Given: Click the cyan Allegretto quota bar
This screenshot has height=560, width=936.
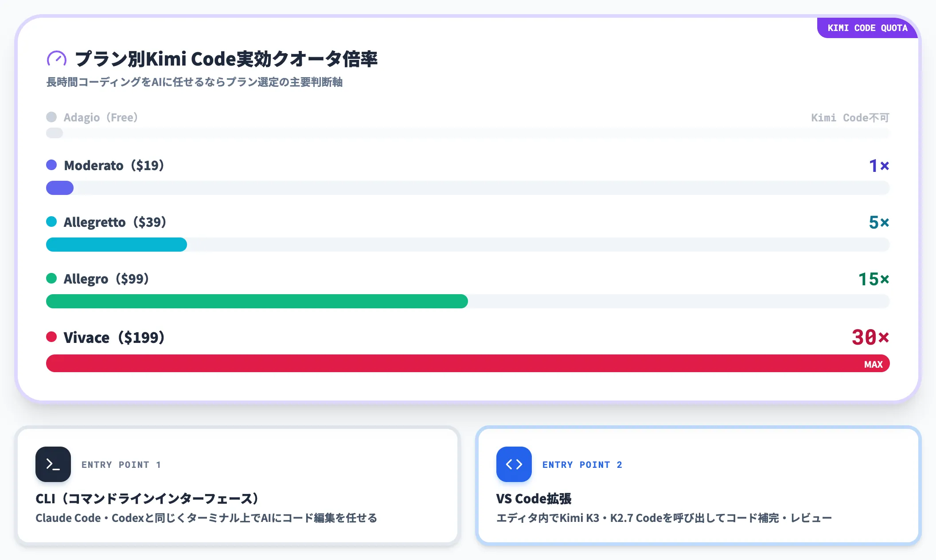Looking at the screenshot, I should pos(117,245).
